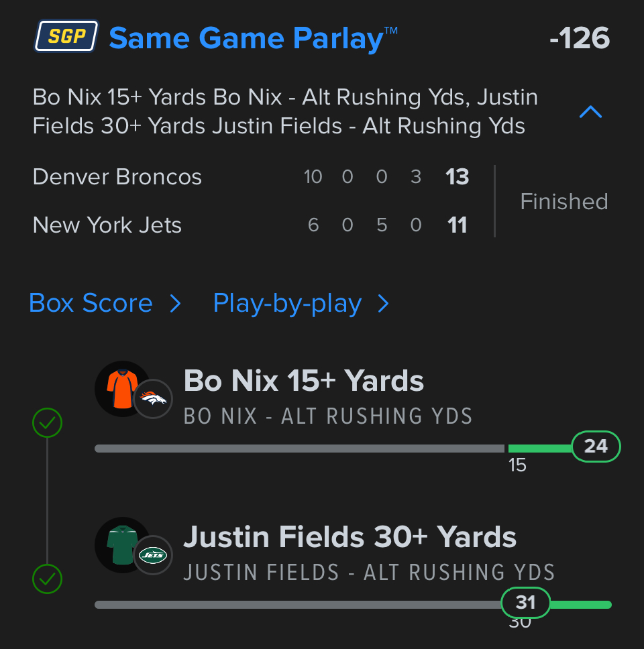Click the SGP badge icon
Image resolution: width=644 pixels, height=649 pixels.
pyautogui.click(x=66, y=36)
